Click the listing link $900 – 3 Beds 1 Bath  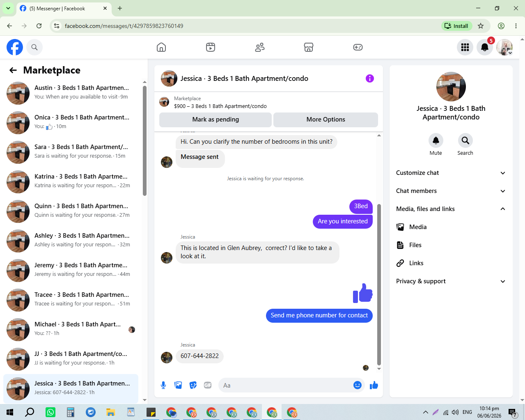tap(220, 106)
